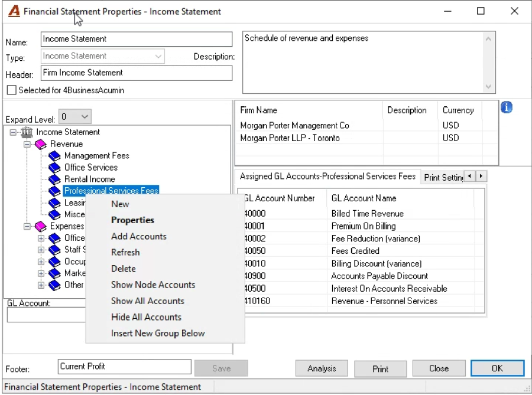This screenshot has height=395, width=532.
Task: Expand the Other expenses node
Action: click(41, 285)
